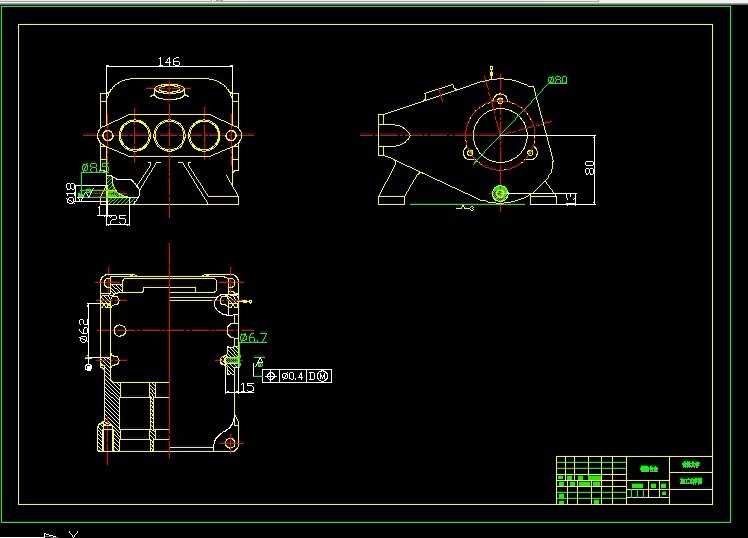Select the center title cell of title block

click(648, 469)
